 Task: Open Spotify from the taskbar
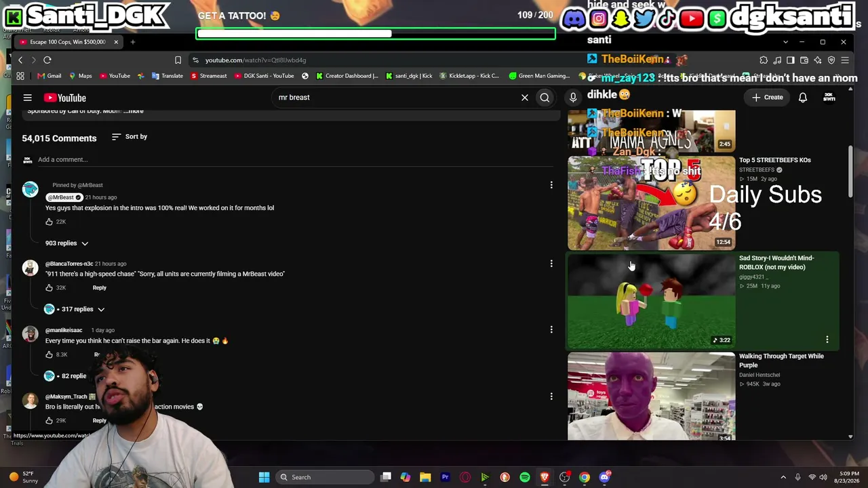click(x=525, y=477)
